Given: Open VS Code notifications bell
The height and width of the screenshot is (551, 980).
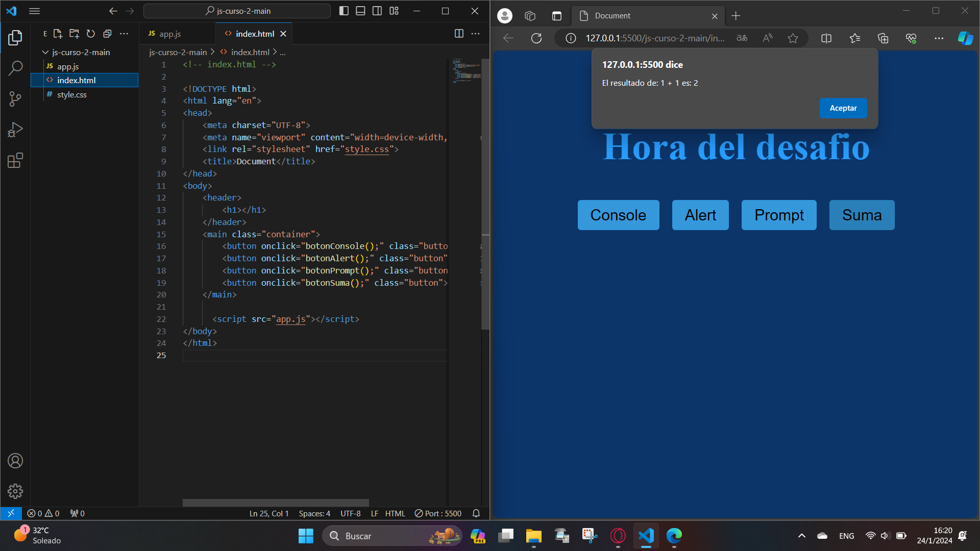Looking at the screenshot, I should 476,513.
